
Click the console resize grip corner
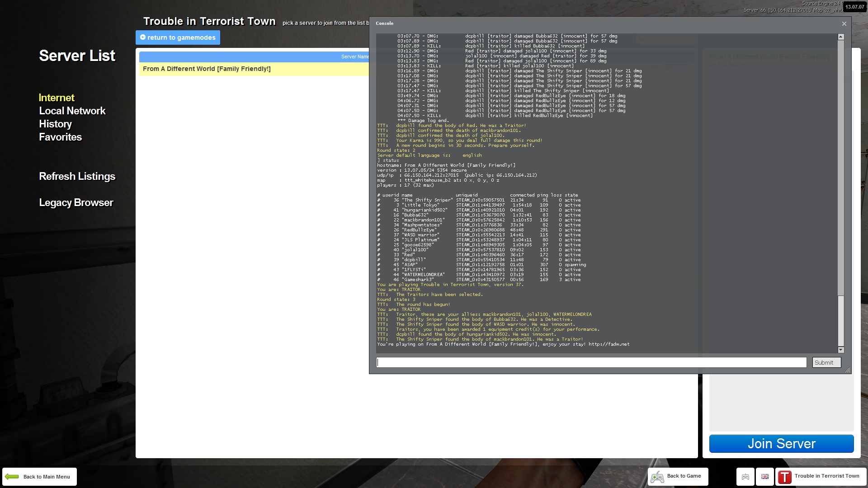848,371
